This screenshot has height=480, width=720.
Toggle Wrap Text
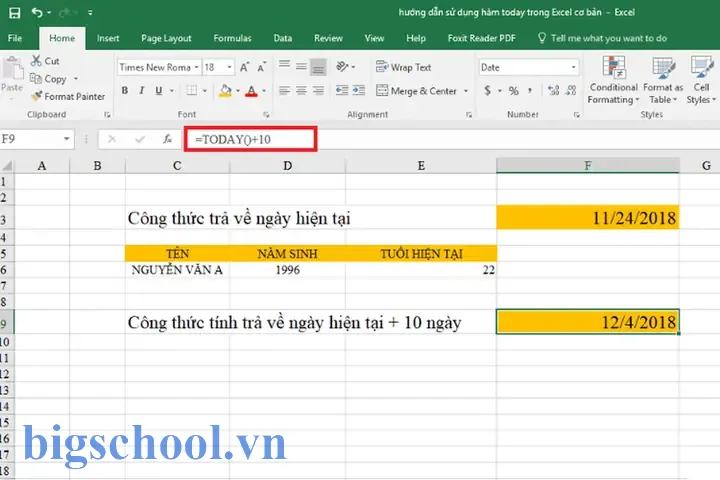[404, 67]
